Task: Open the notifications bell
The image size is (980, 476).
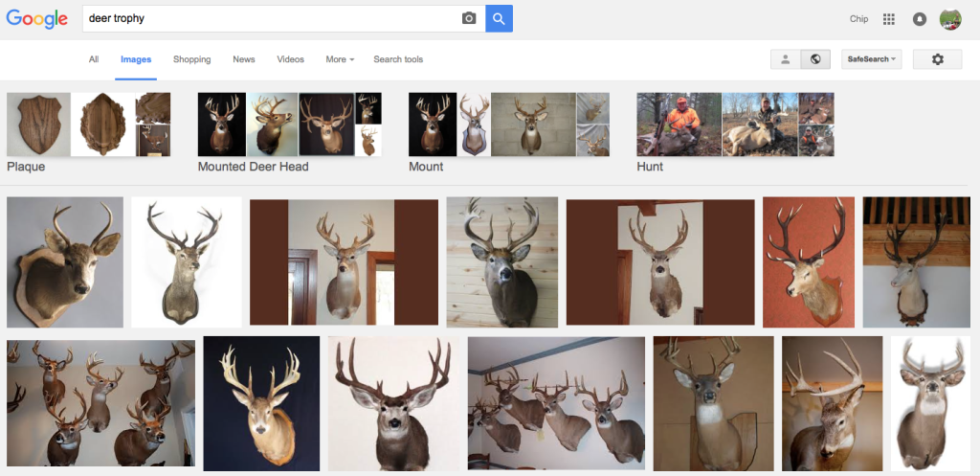Action: [919, 19]
